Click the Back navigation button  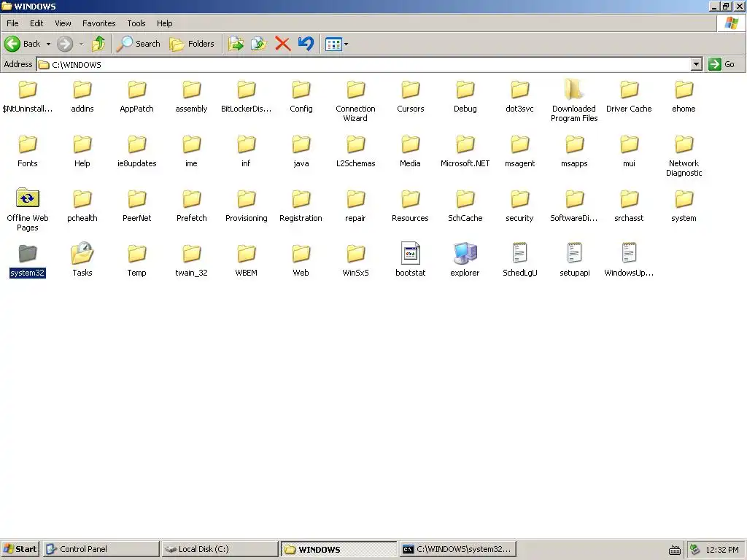[23, 44]
